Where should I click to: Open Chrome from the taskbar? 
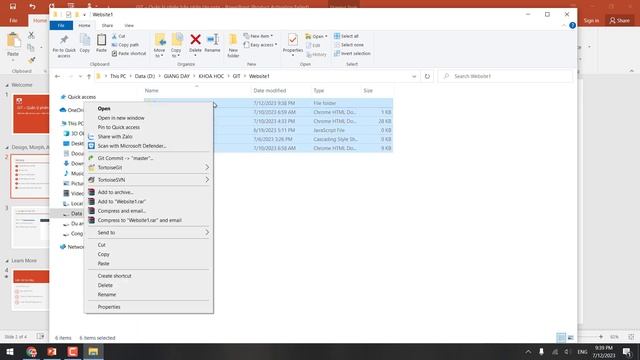click(31, 351)
